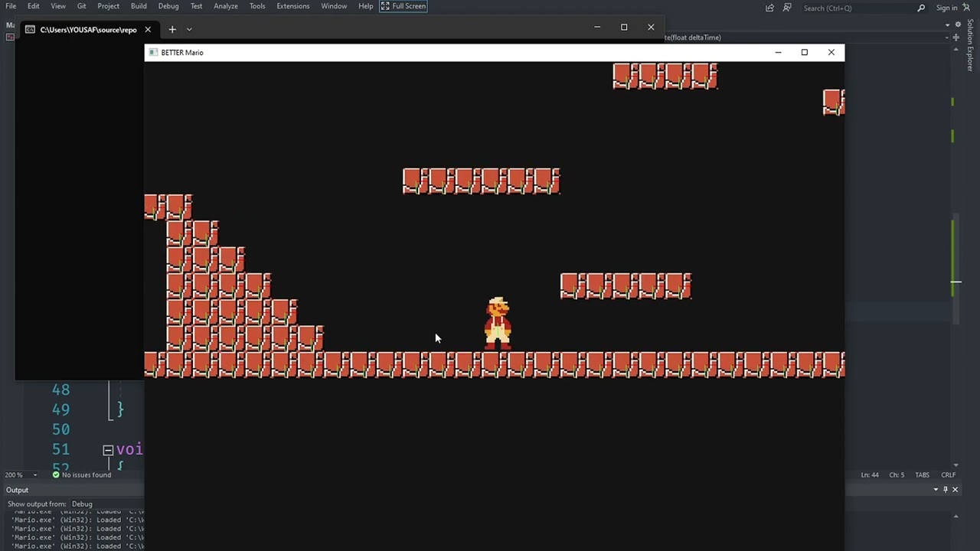Click the Send Feedback icon
This screenshot has width=980, height=551.
[x=787, y=8]
